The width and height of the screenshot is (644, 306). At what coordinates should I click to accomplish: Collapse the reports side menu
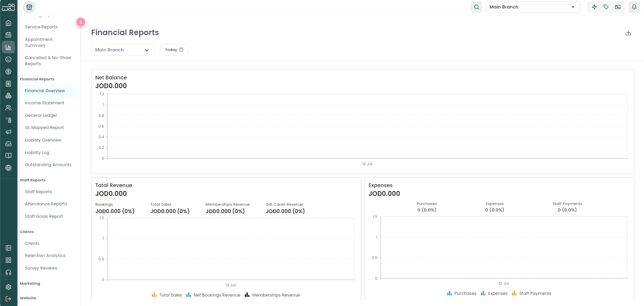point(81,22)
